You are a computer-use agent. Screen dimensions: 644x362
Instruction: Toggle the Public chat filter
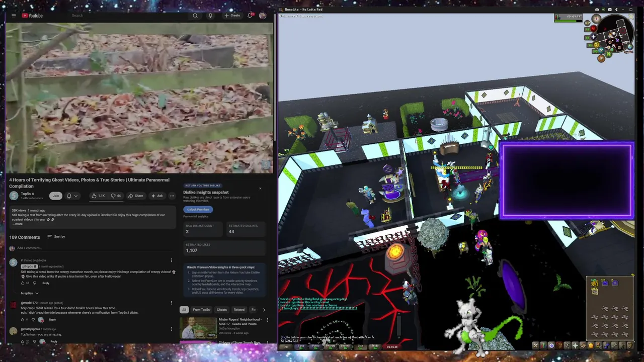pyautogui.click(x=316, y=346)
